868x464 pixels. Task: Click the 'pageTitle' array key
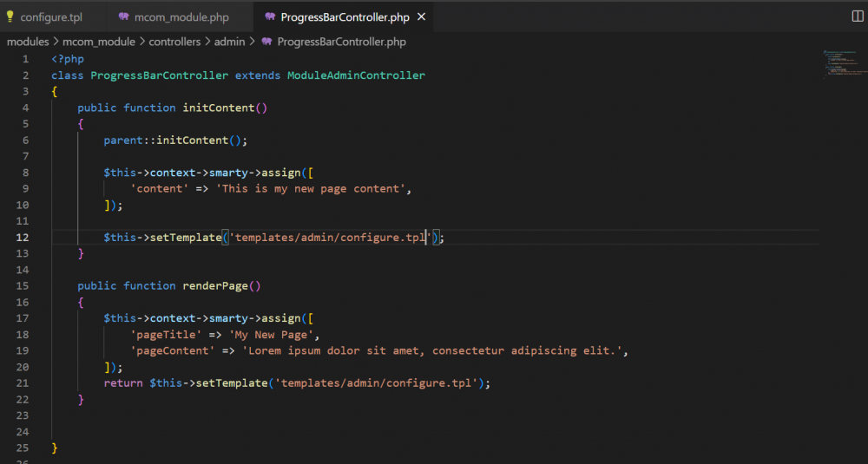(166, 335)
